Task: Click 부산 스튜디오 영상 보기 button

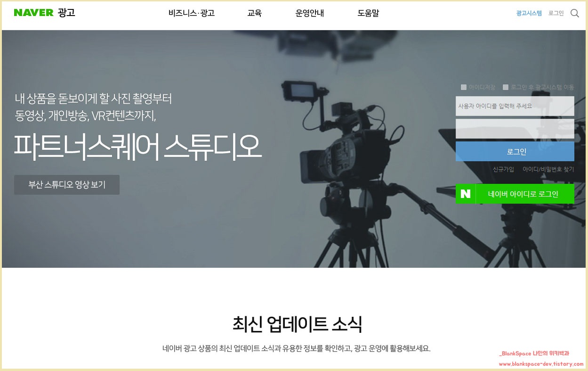Action: pos(67,185)
